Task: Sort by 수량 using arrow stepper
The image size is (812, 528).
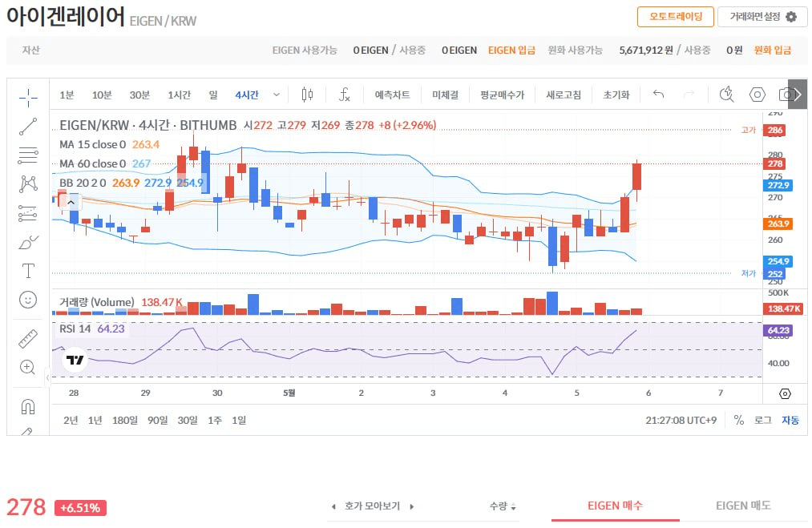Action: [x=513, y=507]
